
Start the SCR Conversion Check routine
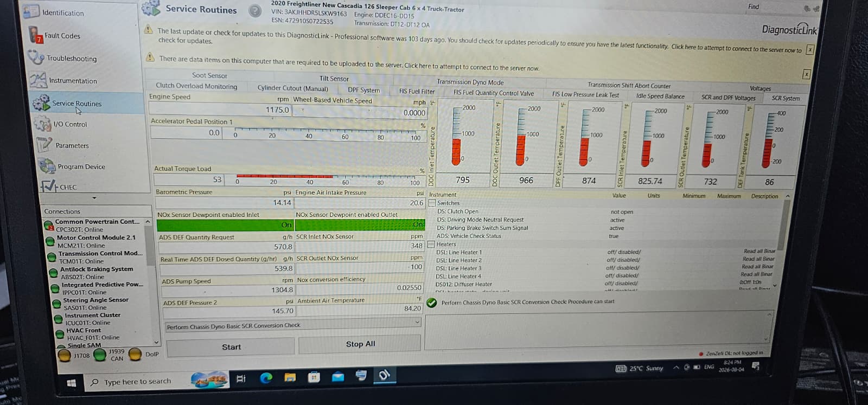[x=231, y=347]
